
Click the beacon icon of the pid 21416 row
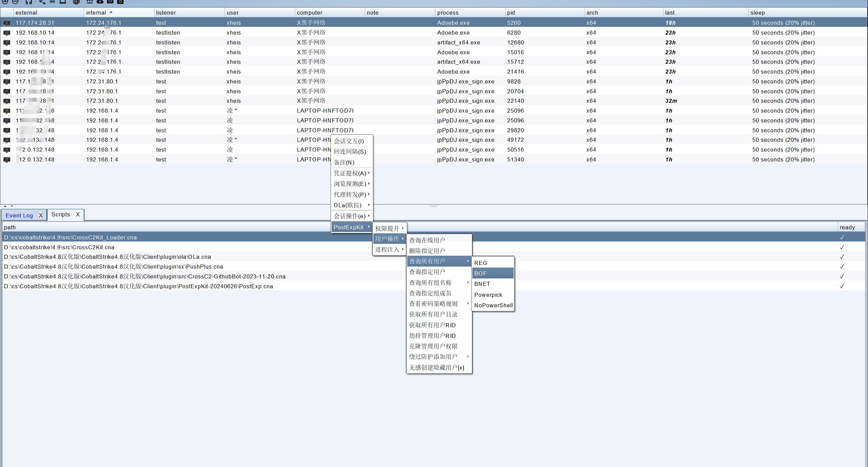click(x=7, y=72)
